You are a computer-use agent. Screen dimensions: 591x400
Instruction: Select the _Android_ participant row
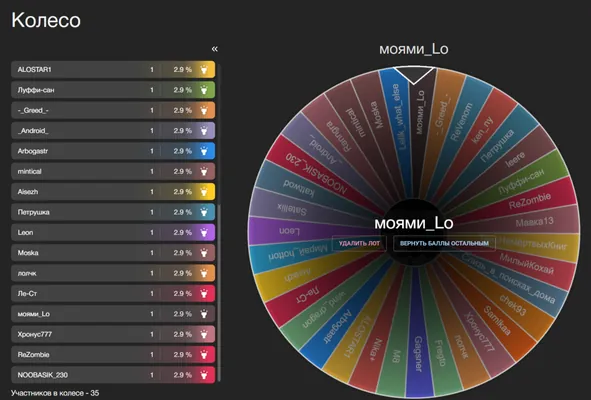[113, 131]
